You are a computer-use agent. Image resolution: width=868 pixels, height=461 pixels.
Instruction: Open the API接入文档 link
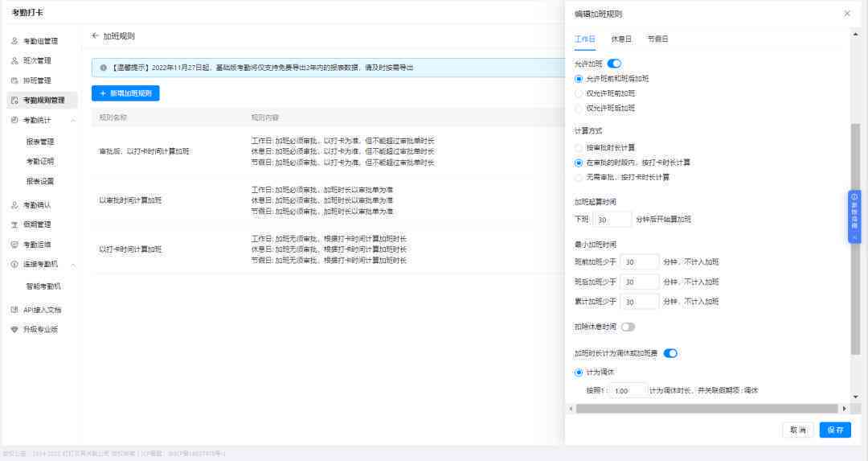[42, 310]
